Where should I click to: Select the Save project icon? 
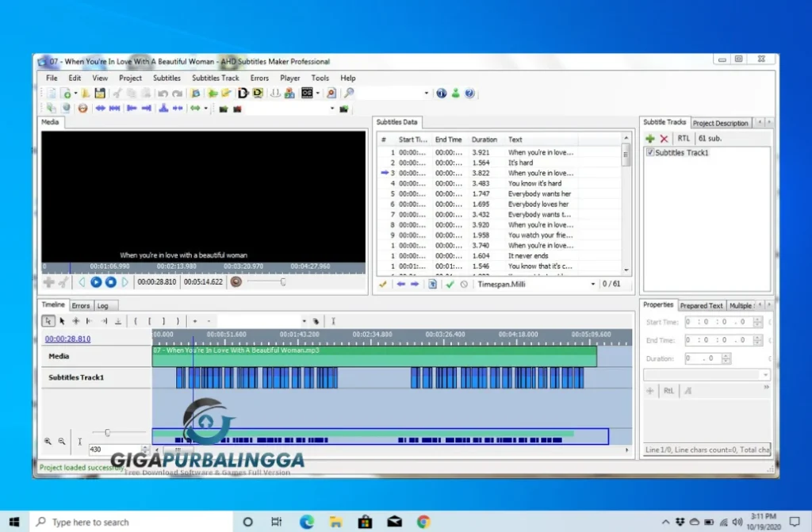coord(101,94)
